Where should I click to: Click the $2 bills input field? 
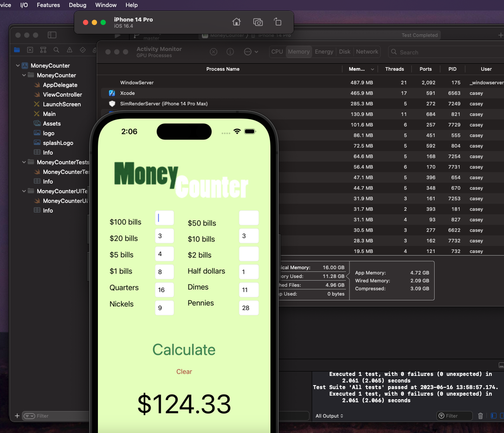click(x=249, y=254)
